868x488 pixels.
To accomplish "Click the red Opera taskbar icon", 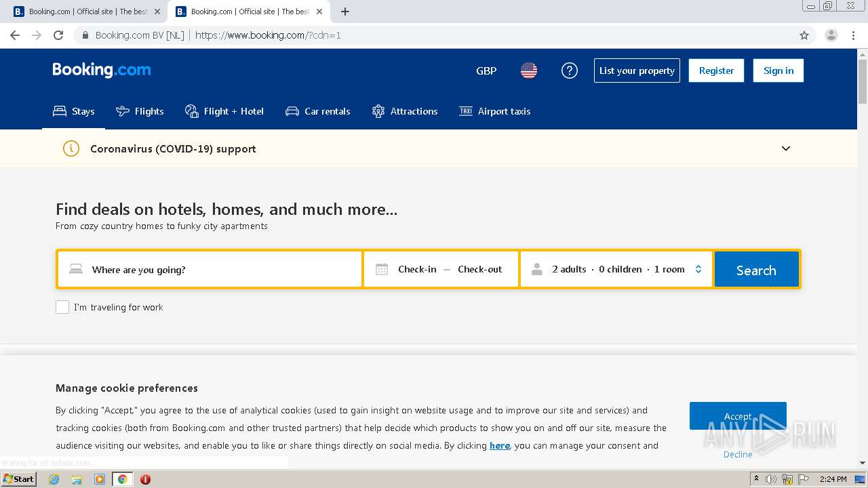I will [x=145, y=479].
